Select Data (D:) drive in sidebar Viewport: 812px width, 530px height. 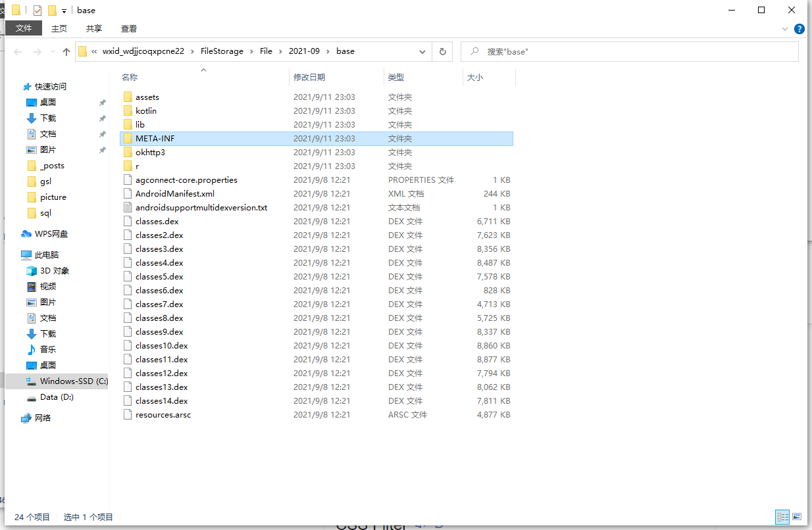(57, 397)
